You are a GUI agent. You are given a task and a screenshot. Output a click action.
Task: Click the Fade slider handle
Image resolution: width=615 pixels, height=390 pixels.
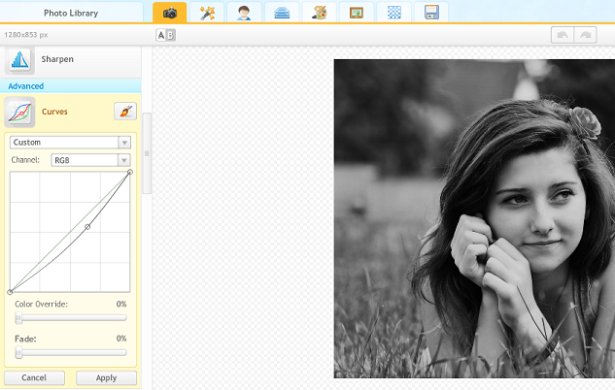click(18, 353)
